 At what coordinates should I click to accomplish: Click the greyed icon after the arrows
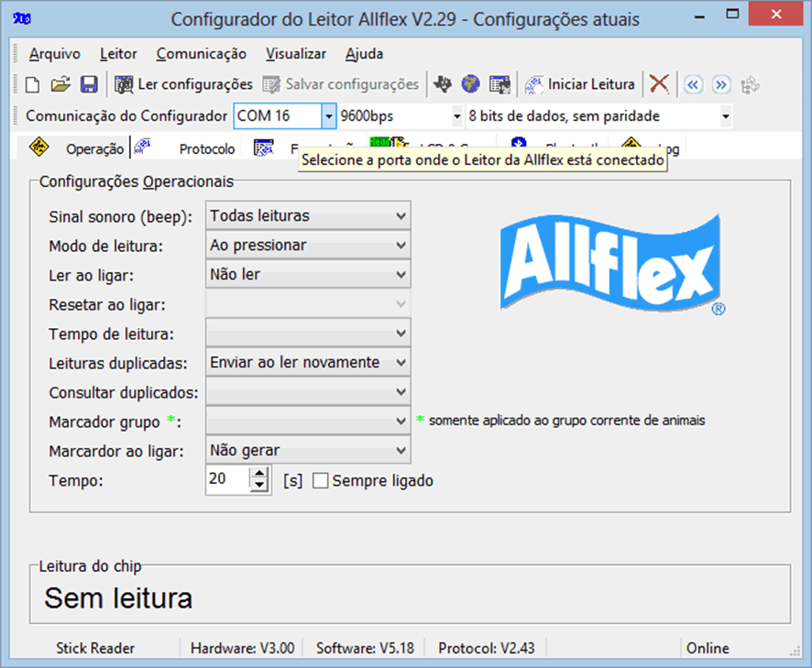[750, 84]
